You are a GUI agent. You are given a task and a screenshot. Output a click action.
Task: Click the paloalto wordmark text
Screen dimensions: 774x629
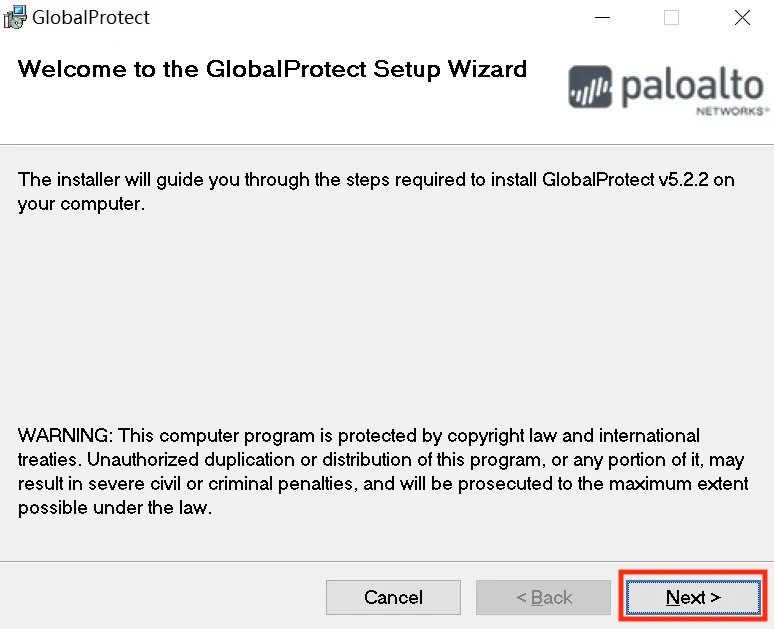click(694, 85)
